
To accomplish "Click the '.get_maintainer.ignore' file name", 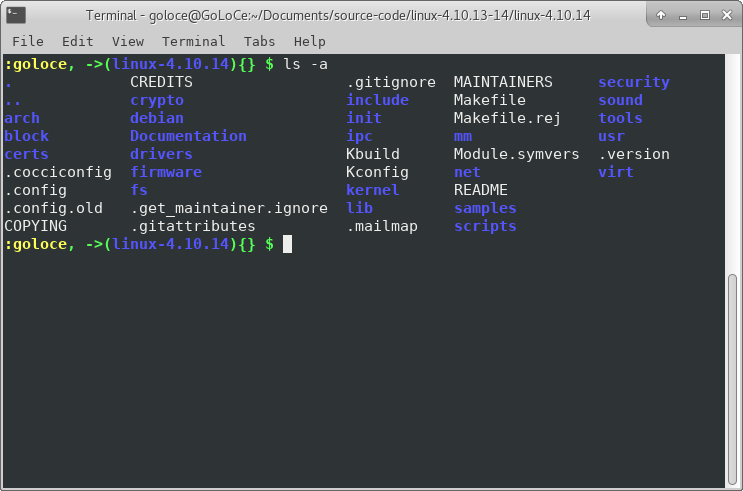I will 229,208.
